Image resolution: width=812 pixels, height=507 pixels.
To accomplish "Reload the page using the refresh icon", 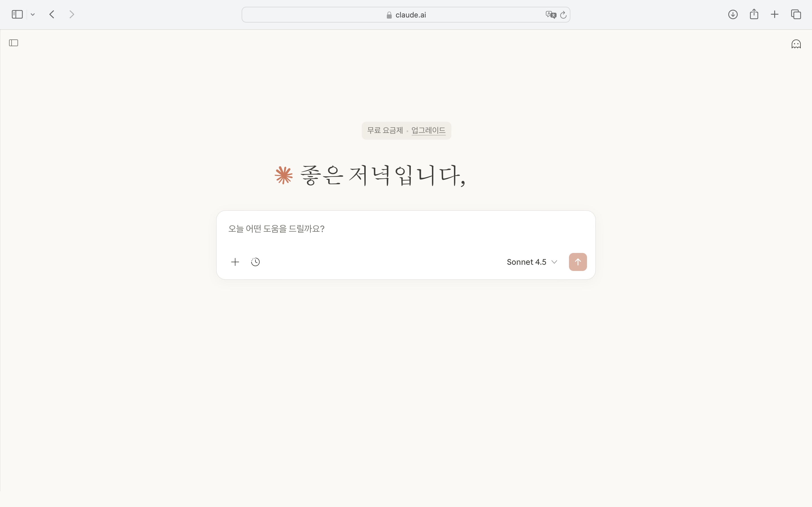I will 563,15.
